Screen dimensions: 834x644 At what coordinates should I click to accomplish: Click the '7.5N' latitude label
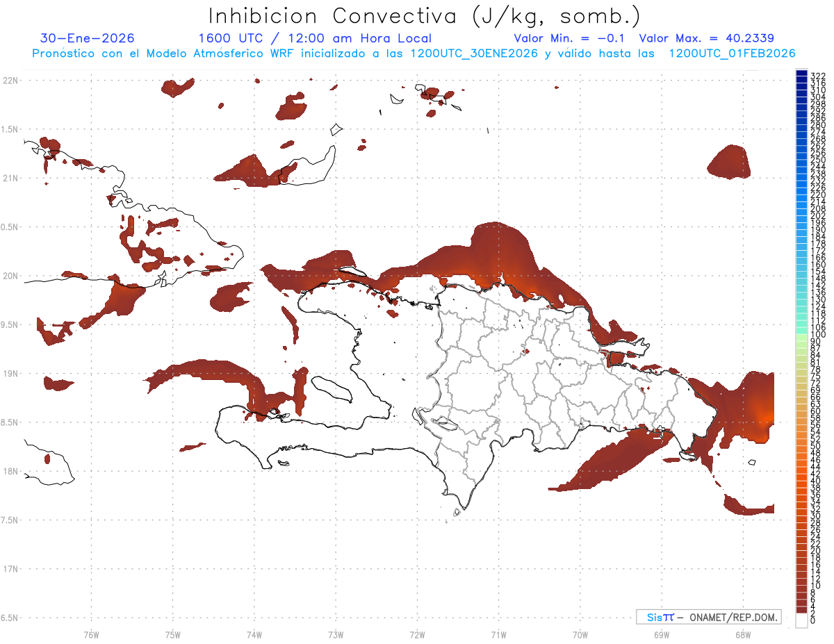[10, 520]
